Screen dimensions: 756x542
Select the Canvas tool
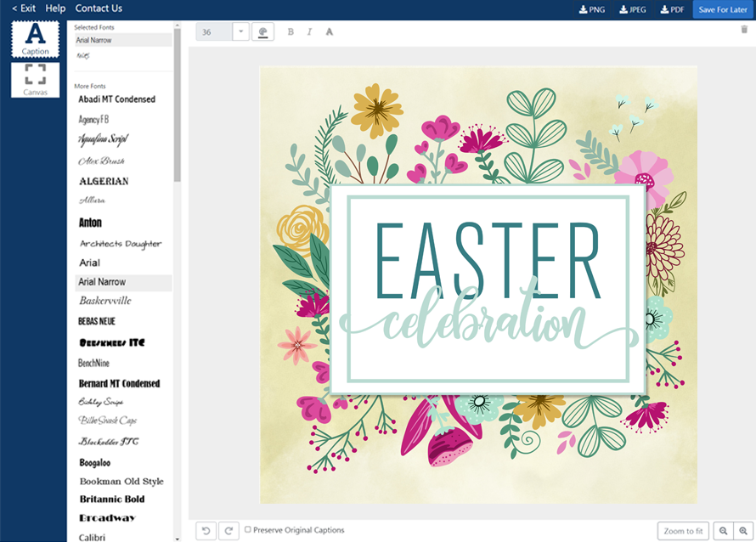[35, 79]
